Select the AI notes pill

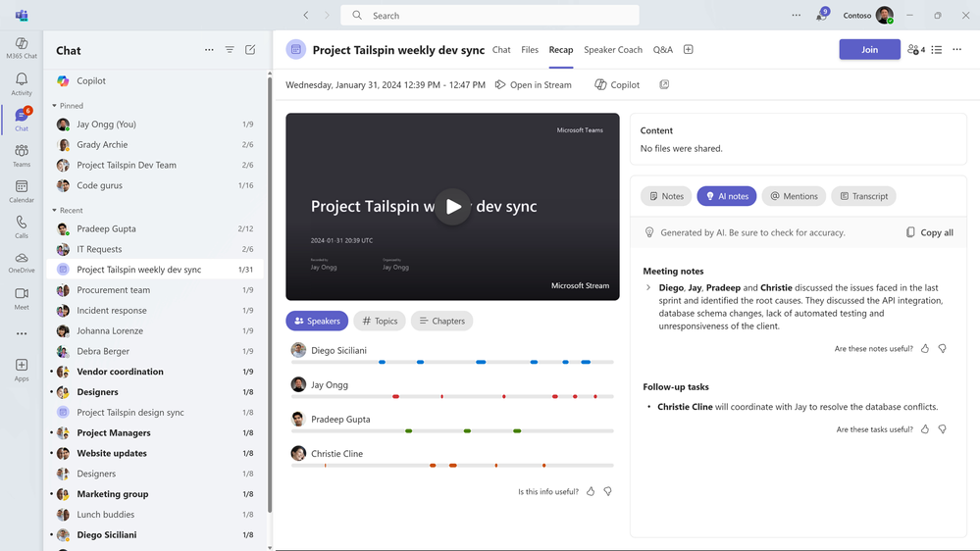727,196
